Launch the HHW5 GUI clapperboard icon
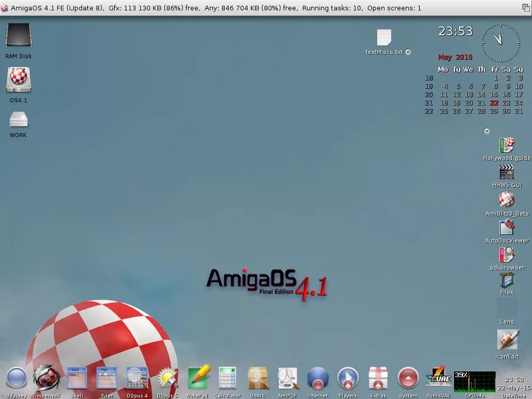The width and height of the screenshot is (532, 399). (507, 172)
